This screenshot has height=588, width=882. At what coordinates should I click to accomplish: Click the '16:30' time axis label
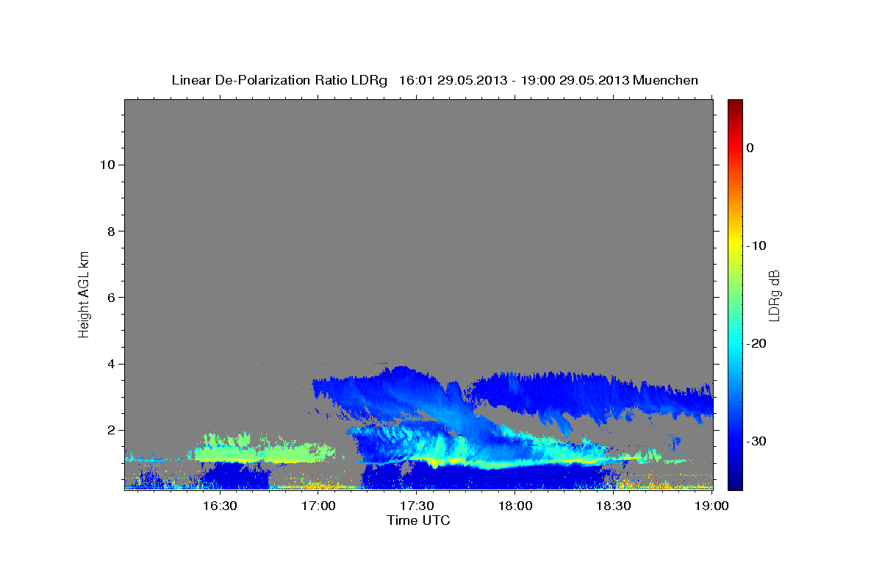point(219,506)
